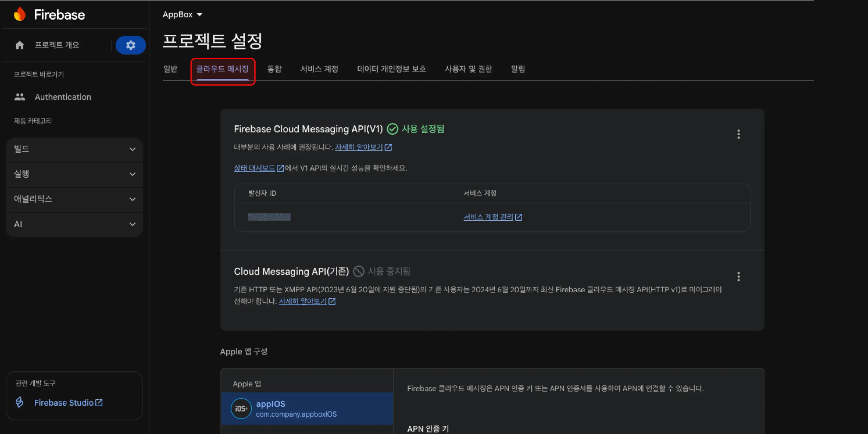Expand the 애널리틱스 category
This screenshot has height=434, width=868.
click(x=74, y=199)
